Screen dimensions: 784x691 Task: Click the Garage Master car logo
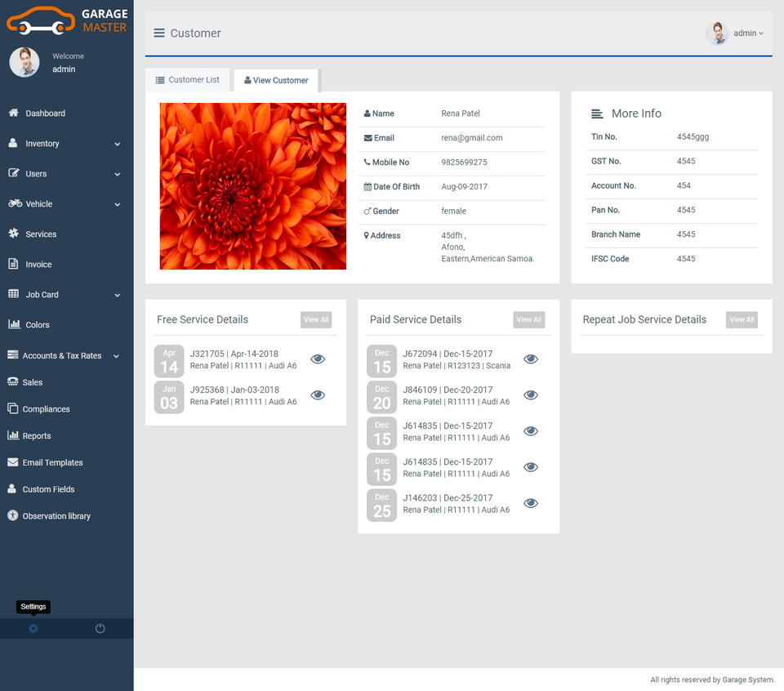point(41,21)
